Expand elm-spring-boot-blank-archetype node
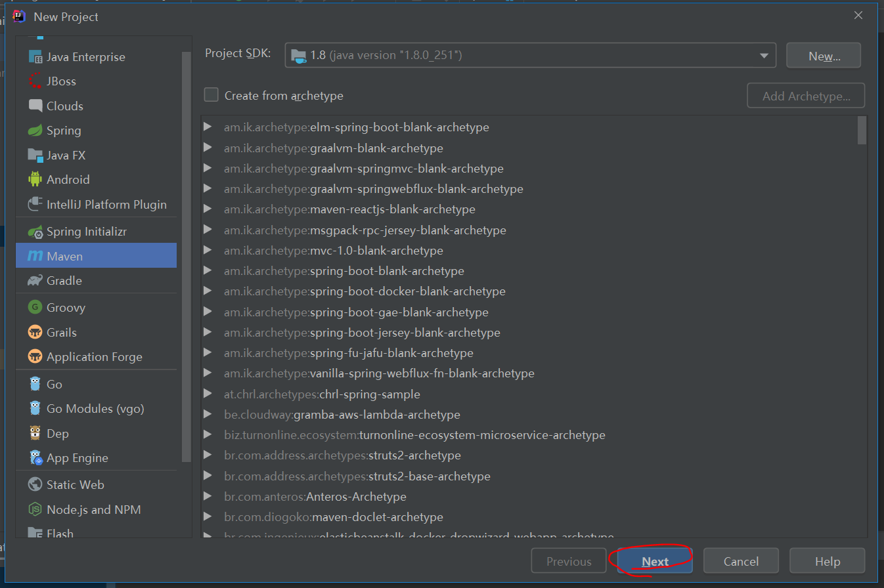 208,127
